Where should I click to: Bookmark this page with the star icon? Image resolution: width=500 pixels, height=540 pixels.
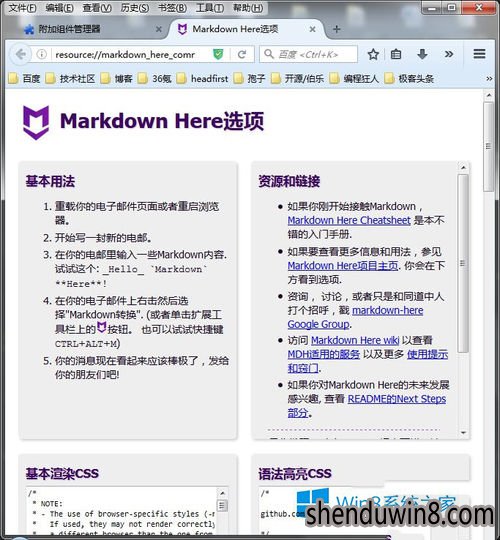click(373, 54)
